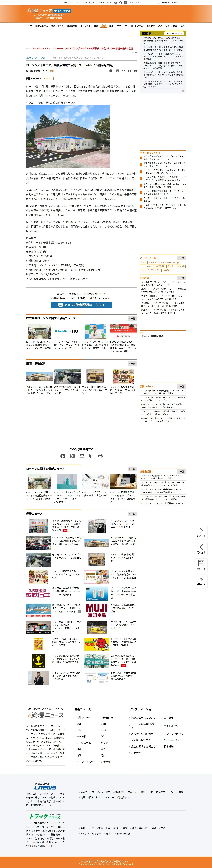Expand 一覧 beside 店舗レポート sidebar

181,387
